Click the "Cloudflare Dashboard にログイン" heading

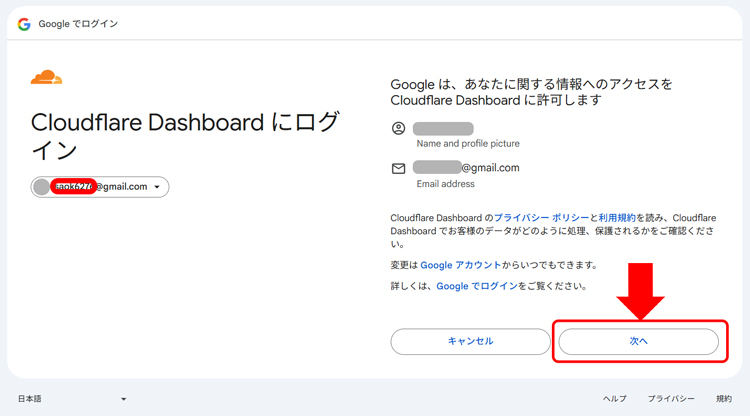[x=186, y=136]
